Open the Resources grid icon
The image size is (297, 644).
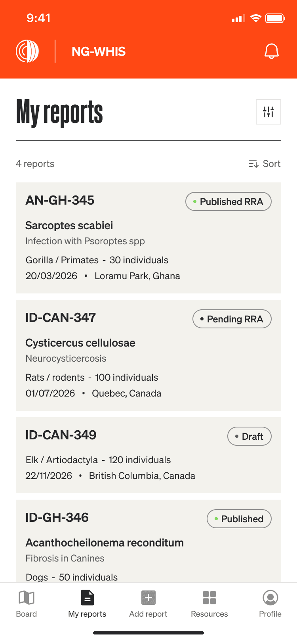(209, 598)
